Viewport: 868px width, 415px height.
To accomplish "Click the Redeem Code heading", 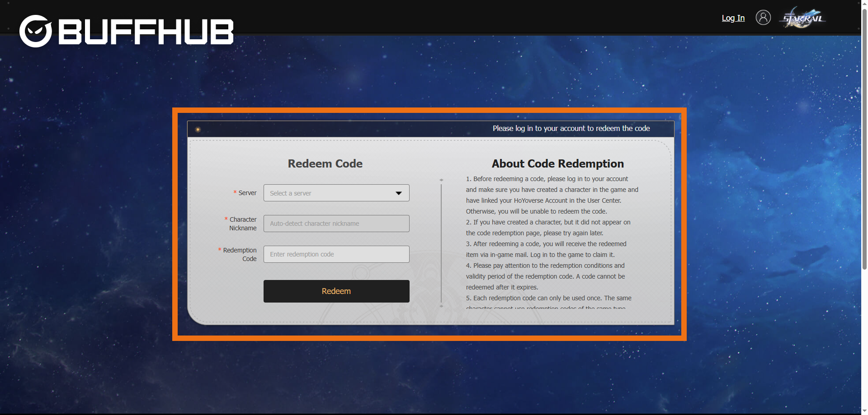I will 325,163.
